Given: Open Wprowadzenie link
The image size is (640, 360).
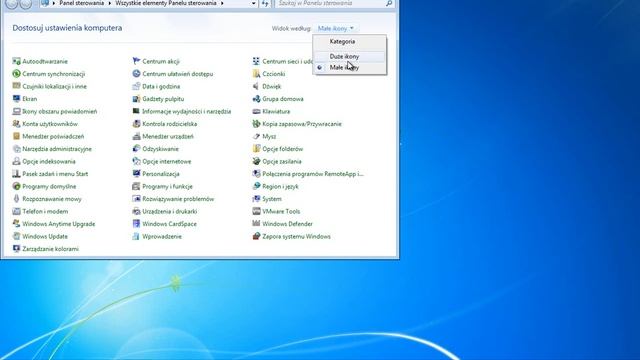Looking at the screenshot, I should point(162,236).
